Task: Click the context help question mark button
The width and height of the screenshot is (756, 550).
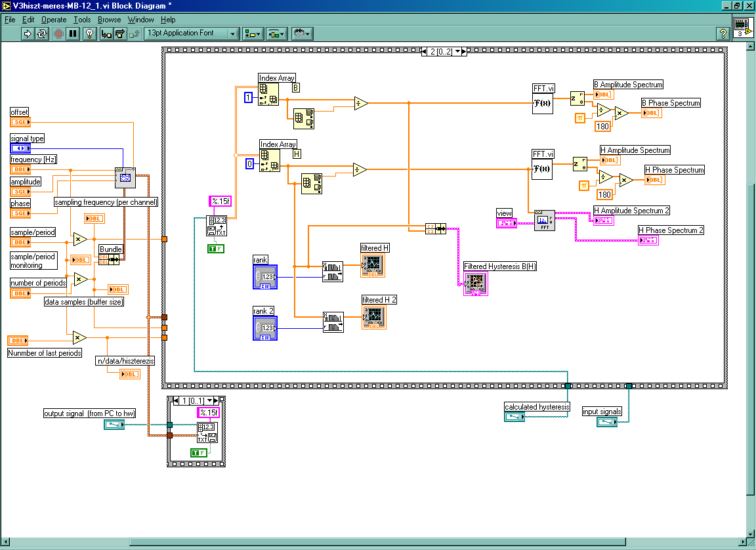Action: pyautogui.click(x=723, y=33)
